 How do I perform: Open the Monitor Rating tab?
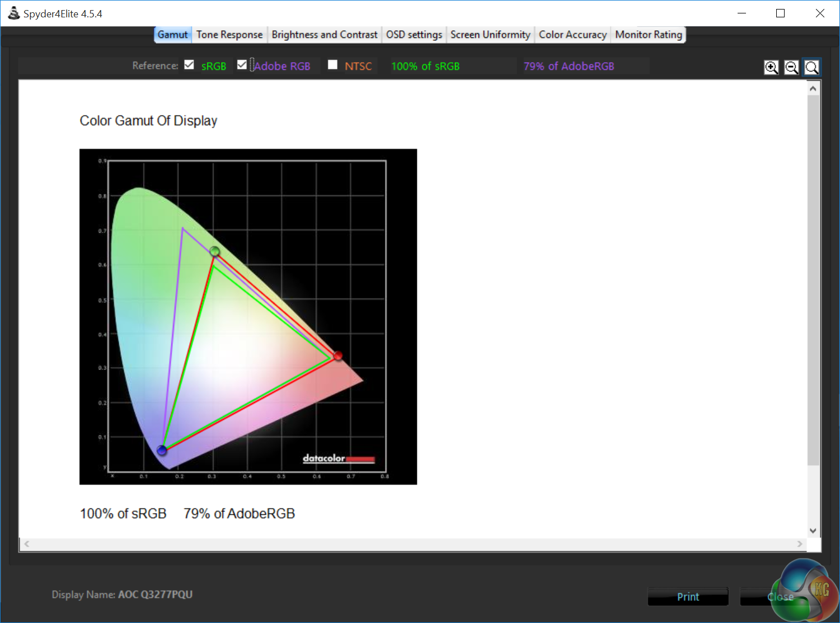point(649,35)
